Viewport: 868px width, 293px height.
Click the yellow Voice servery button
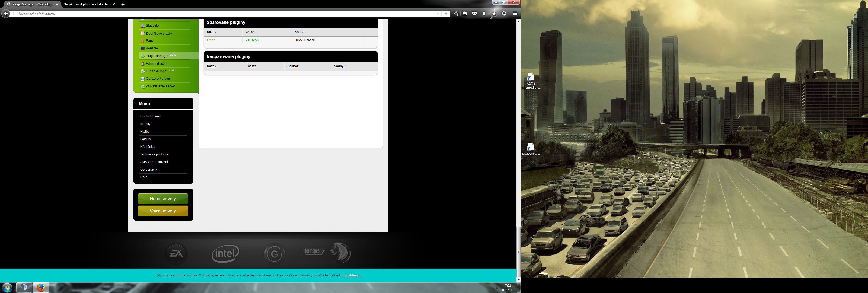click(163, 211)
